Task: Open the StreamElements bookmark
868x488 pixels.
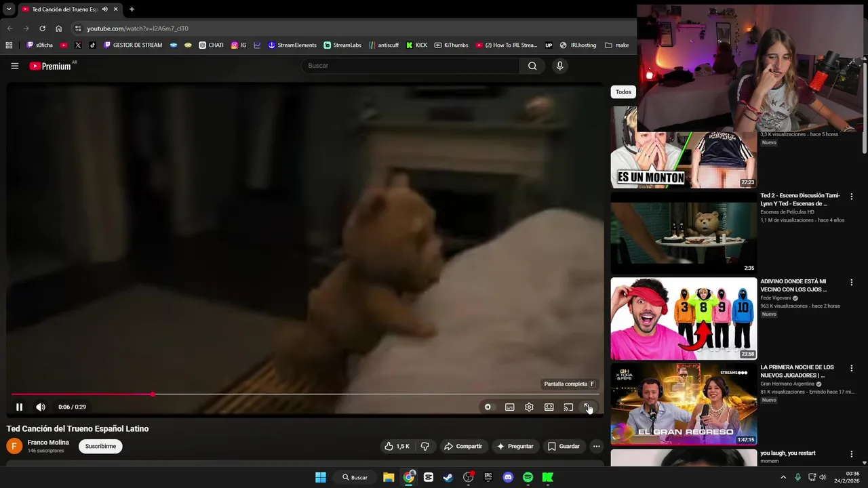Action: point(292,45)
